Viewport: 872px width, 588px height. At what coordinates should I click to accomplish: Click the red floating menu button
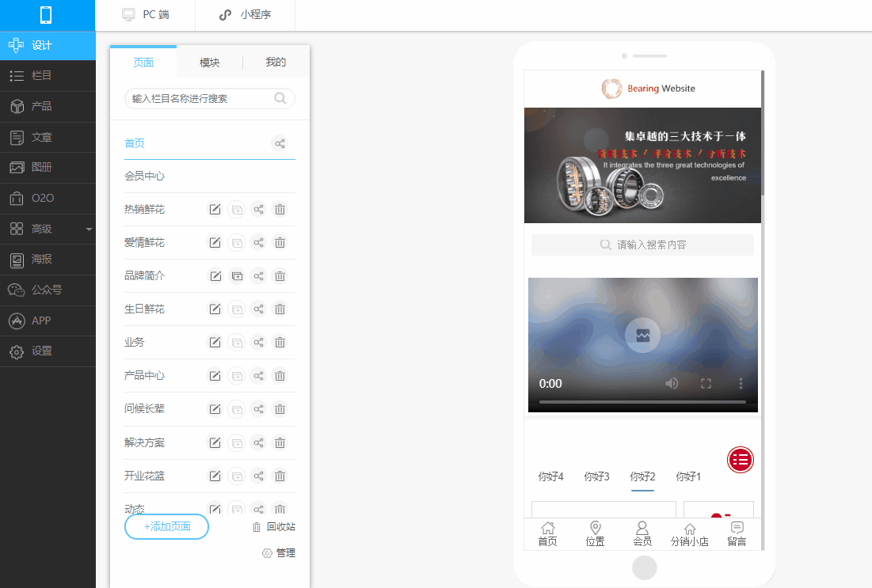(741, 460)
